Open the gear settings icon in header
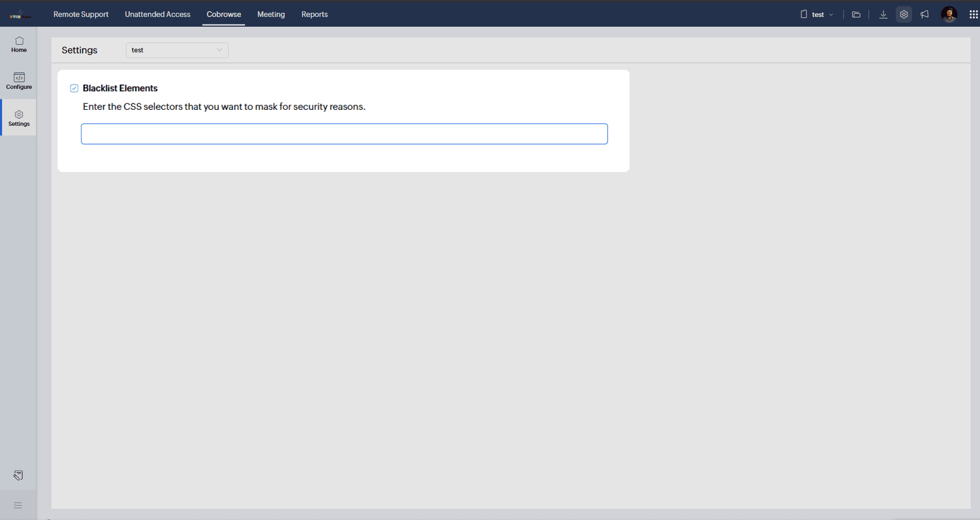 tap(904, 14)
